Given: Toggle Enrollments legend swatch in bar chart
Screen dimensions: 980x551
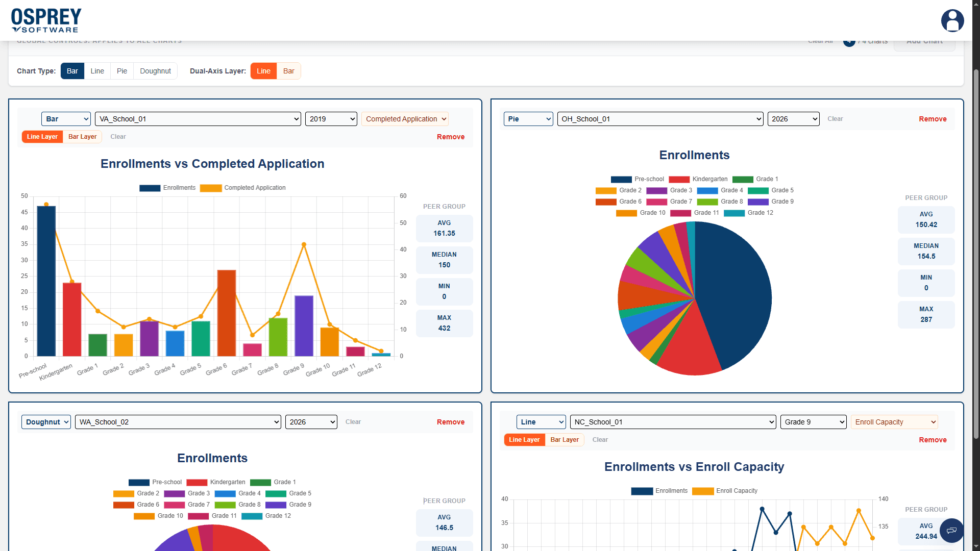Looking at the screenshot, I should point(150,188).
